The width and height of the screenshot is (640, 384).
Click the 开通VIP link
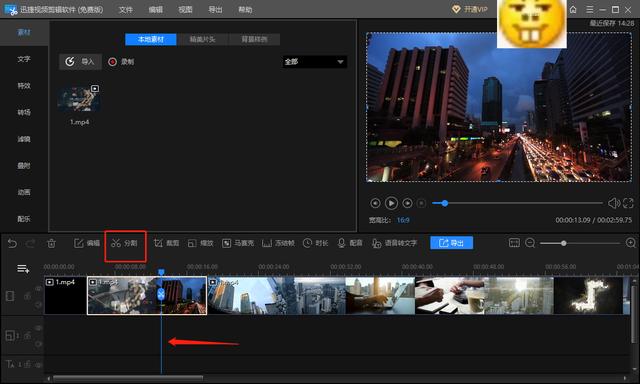tap(470, 9)
